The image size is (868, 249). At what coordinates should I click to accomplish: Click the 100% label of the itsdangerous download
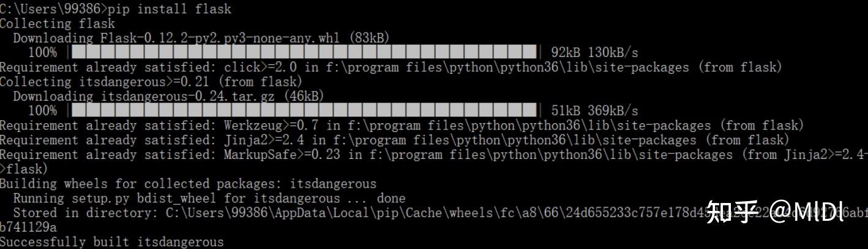[x=42, y=111]
